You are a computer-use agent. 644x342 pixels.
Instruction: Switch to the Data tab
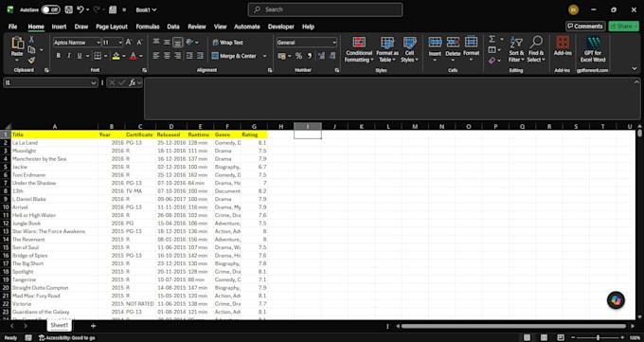point(173,27)
